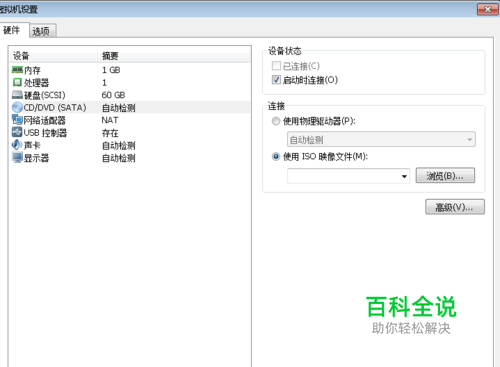Open 高级(V)... advanced settings button
The image size is (500, 367).
click(455, 207)
